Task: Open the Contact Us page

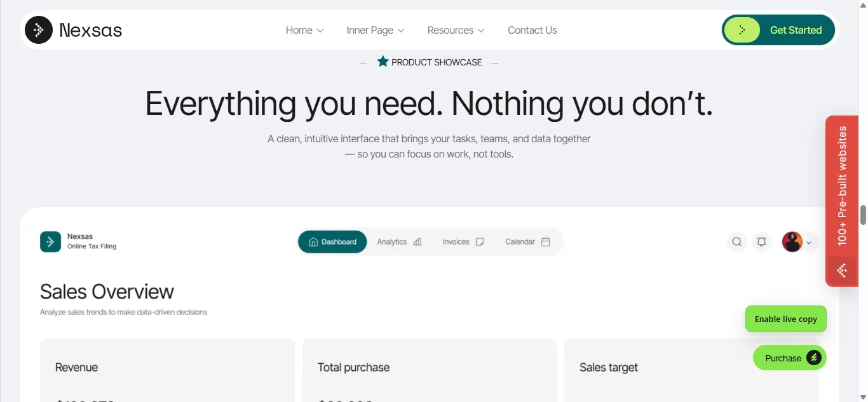Action: [x=532, y=30]
